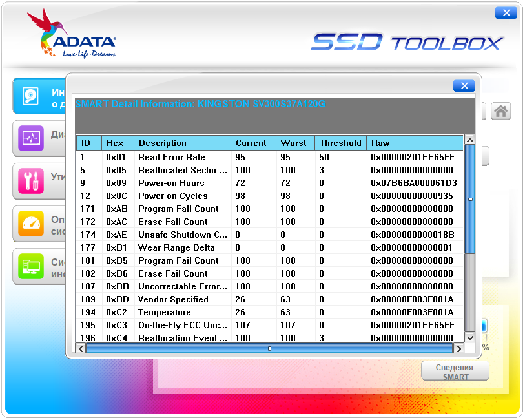525x420 pixels.
Task: Click the Hex cell 0xBD
Action: (x=117, y=299)
